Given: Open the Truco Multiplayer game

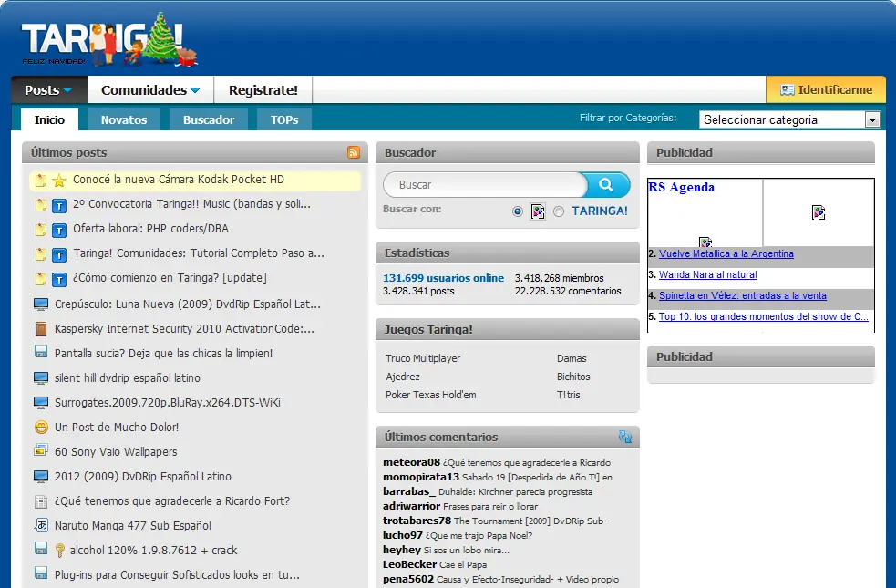Looking at the screenshot, I should click(423, 358).
